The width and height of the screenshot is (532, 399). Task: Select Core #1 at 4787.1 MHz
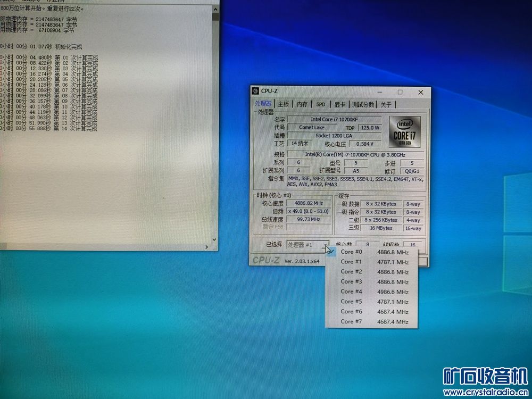coord(371,262)
